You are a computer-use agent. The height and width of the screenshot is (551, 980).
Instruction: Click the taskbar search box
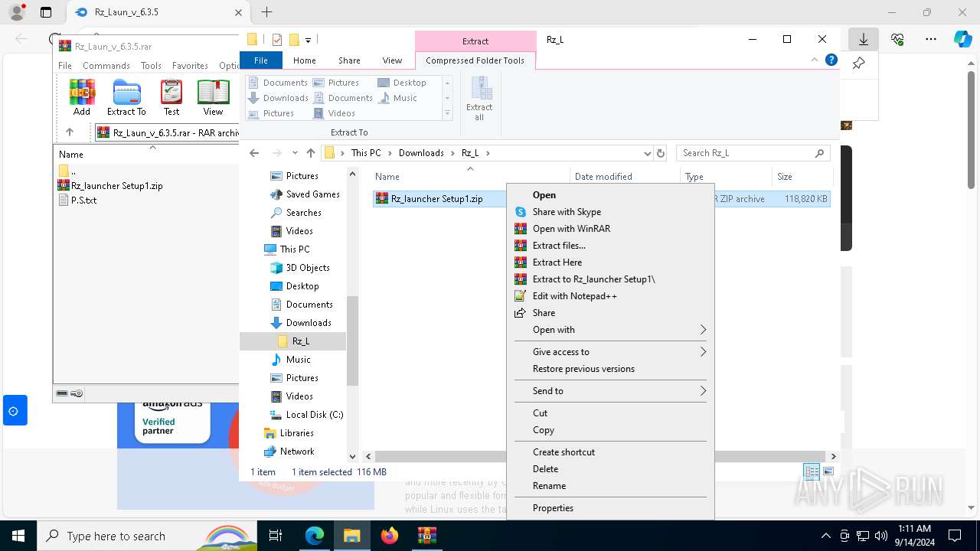tap(147, 536)
